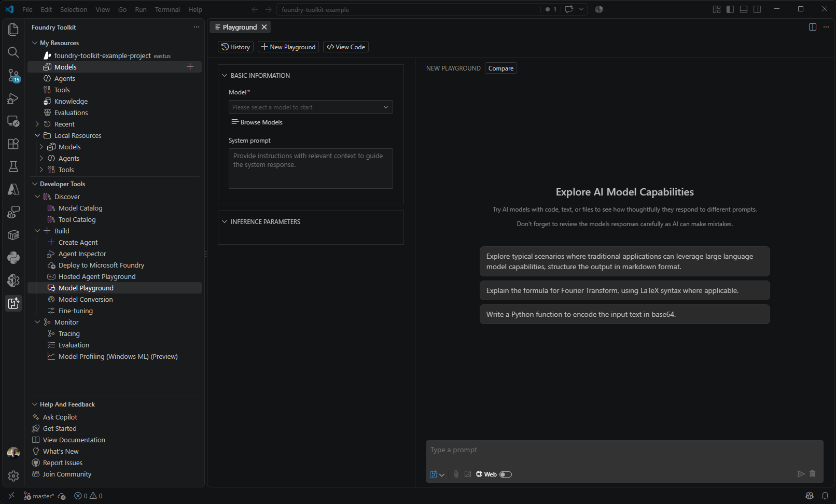This screenshot has width=836, height=504.
Task: Open the Search view in activity bar
Action: tap(13, 52)
